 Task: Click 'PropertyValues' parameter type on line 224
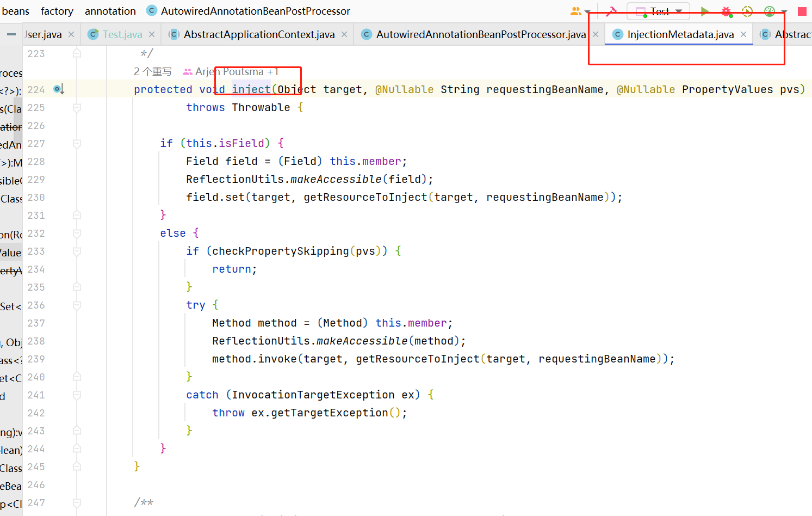pyautogui.click(x=727, y=89)
